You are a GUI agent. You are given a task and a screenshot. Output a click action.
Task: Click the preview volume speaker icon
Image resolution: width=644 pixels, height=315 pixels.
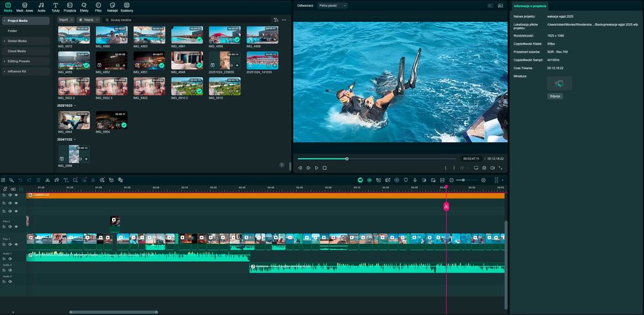pyautogui.click(x=492, y=167)
